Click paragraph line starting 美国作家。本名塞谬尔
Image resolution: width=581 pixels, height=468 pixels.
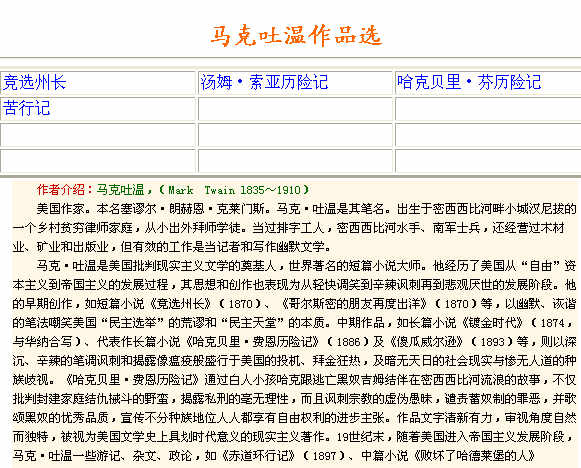[306, 209]
